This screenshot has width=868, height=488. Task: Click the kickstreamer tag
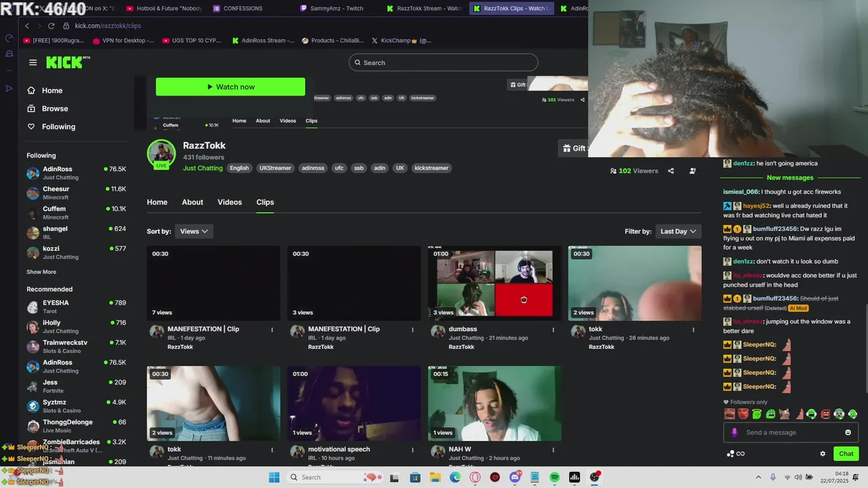(x=431, y=168)
